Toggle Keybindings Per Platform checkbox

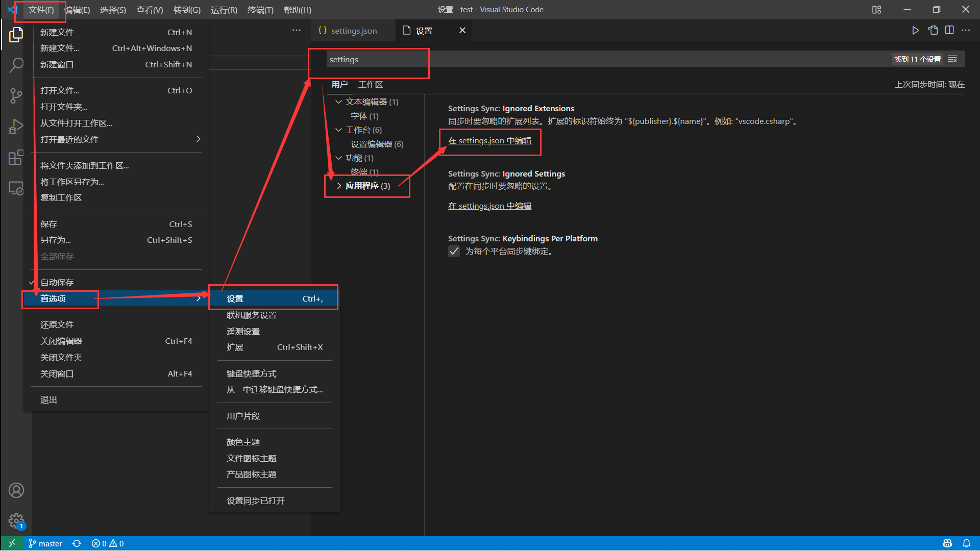454,251
